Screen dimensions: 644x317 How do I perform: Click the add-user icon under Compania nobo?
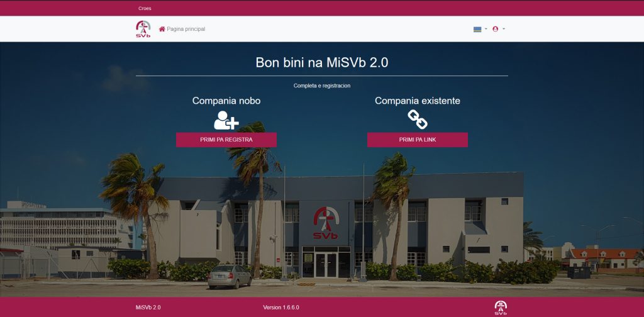(x=226, y=120)
